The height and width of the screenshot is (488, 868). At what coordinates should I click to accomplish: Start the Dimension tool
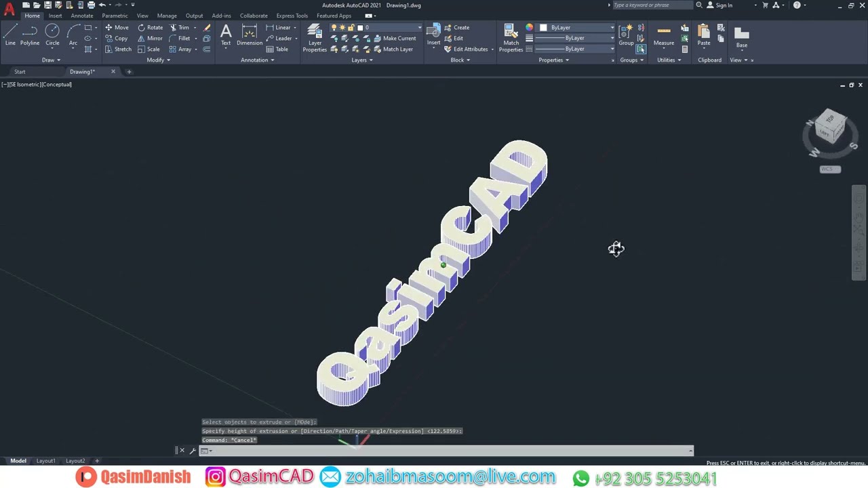point(250,35)
